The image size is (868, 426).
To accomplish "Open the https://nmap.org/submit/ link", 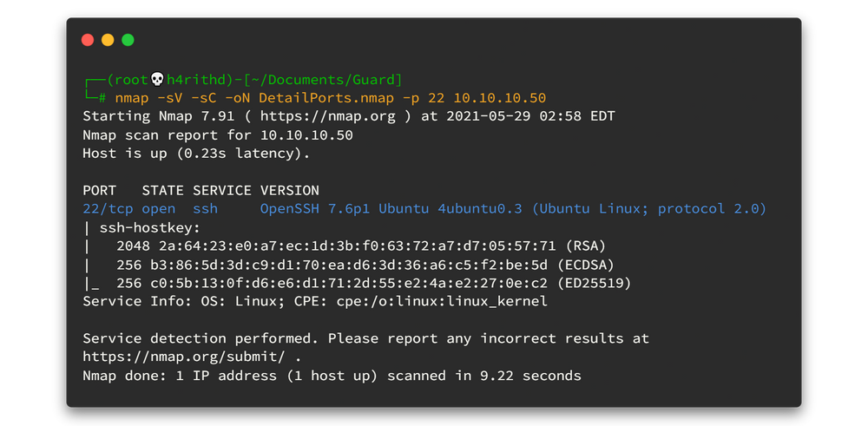I will pyautogui.click(x=184, y=357).
